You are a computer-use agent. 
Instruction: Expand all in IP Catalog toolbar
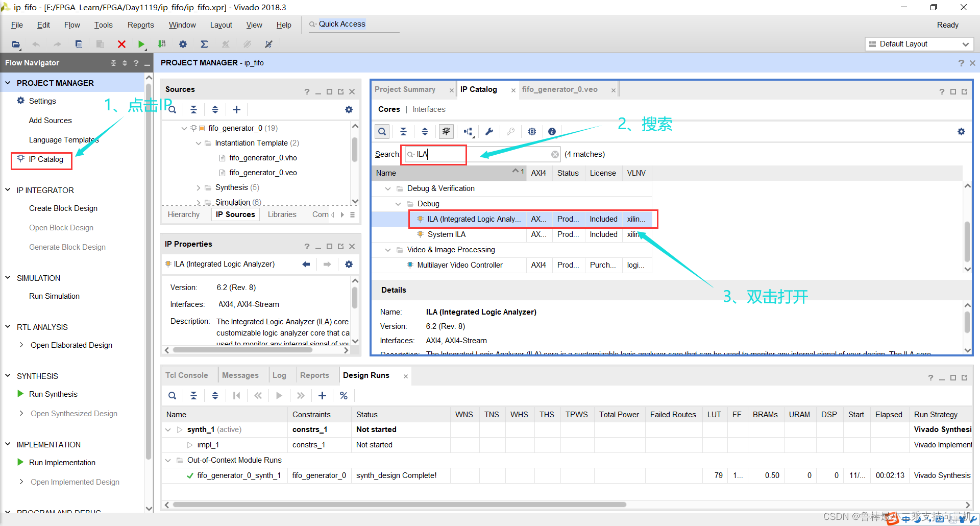425,131
